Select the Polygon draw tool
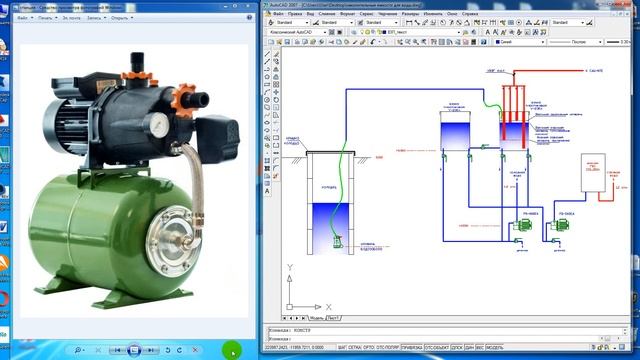The height and width of the screenshot is (360, 640). point(267,77)
